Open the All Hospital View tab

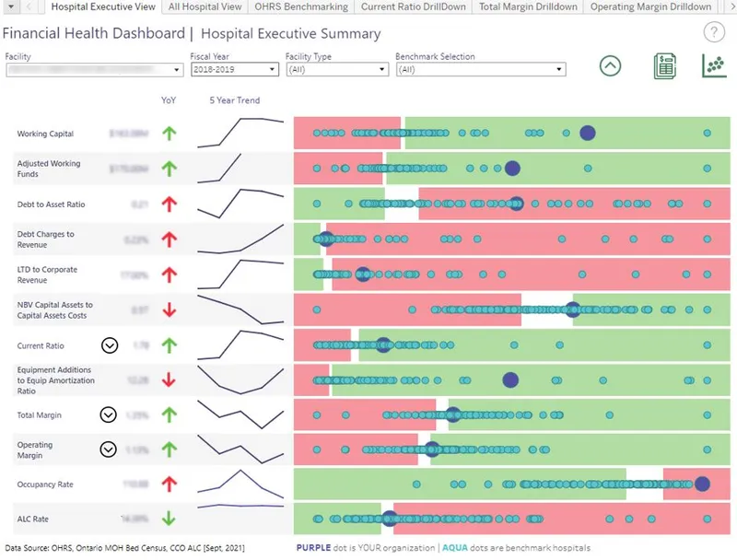203,7
